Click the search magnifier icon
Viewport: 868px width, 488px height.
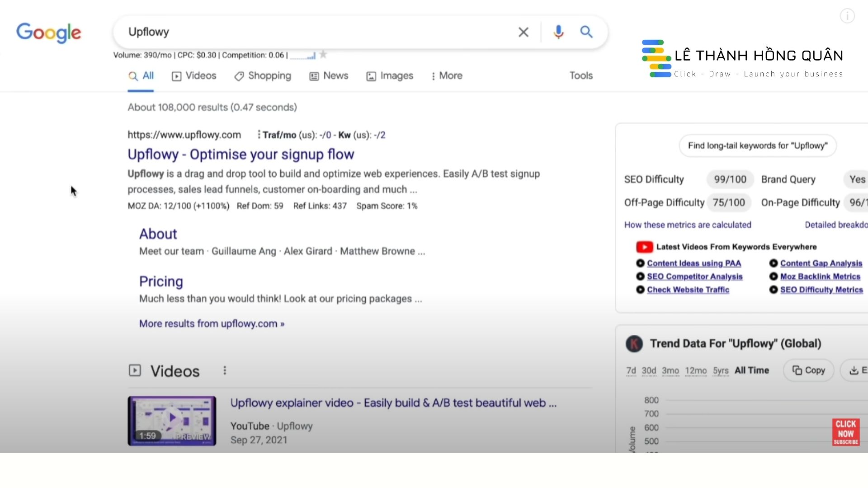[x=586, y=32]
